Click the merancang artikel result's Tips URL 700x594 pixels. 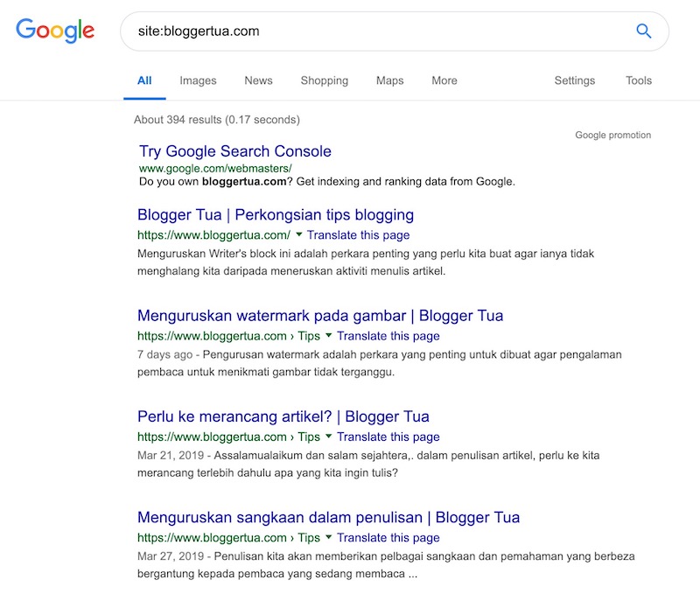pyautogui.click(x=228, y=437)
